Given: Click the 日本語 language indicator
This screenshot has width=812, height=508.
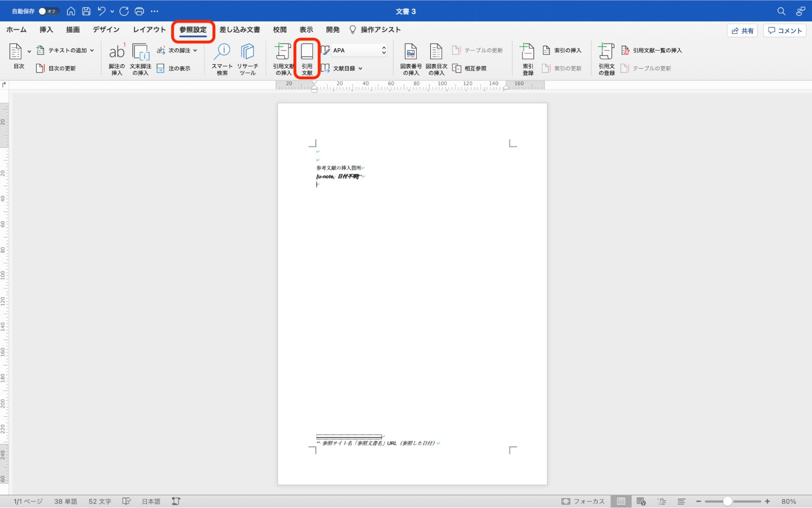Looking at the screenshot, I should 151,501.
